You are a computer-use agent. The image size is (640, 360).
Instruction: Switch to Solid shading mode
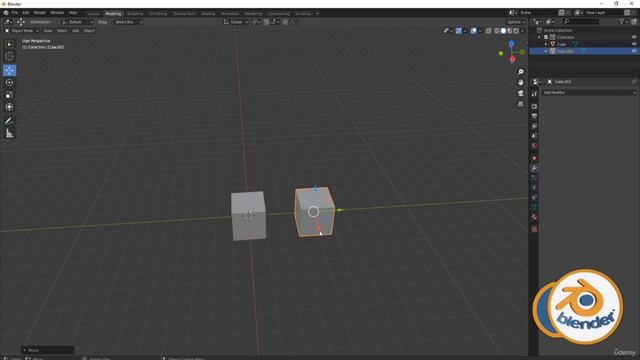click(x=503, y=31)
